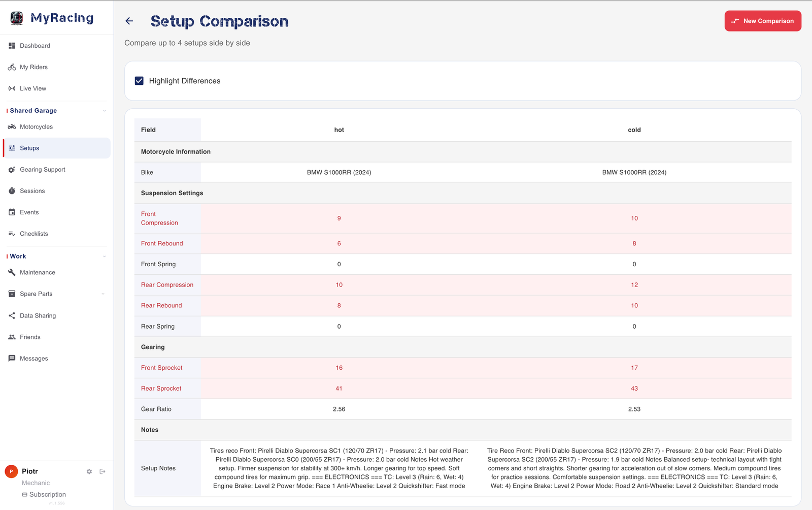Screen dimensions: 812x510
Task: Collapse the Shared Garage section chevron
Action: 105,111
